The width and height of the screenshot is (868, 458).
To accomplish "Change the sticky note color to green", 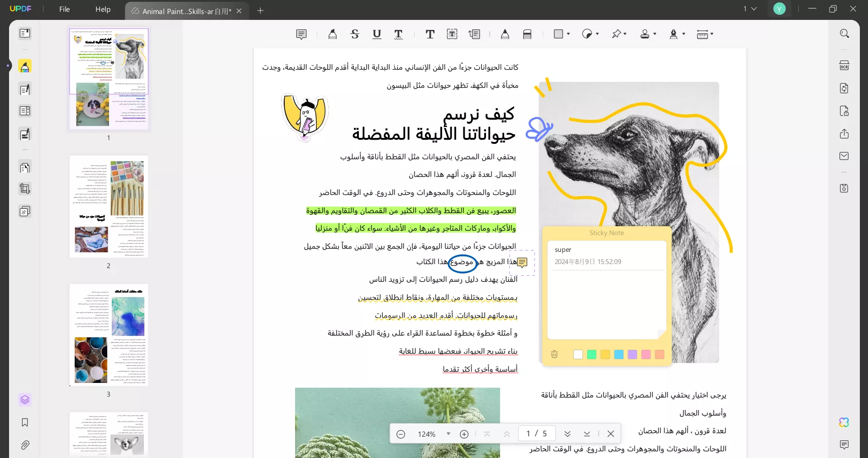I will point(591,354).
